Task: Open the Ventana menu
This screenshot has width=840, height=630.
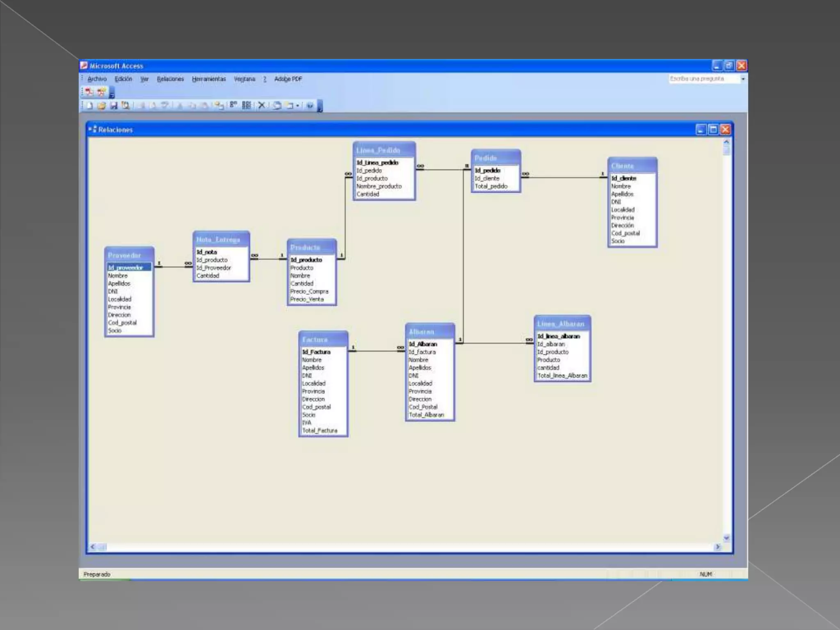Action: click(x=244, y=79)
